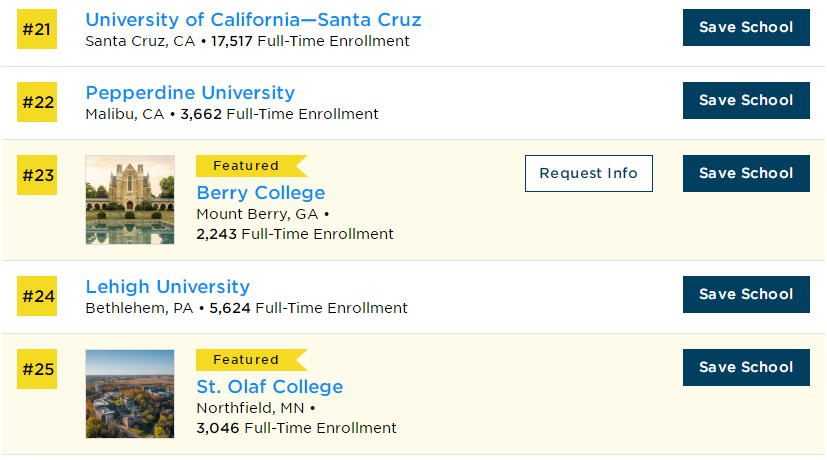This screenshot has width=827, height=460.
Task: Select the #23 ranking badge
Action: coord(37,175)
